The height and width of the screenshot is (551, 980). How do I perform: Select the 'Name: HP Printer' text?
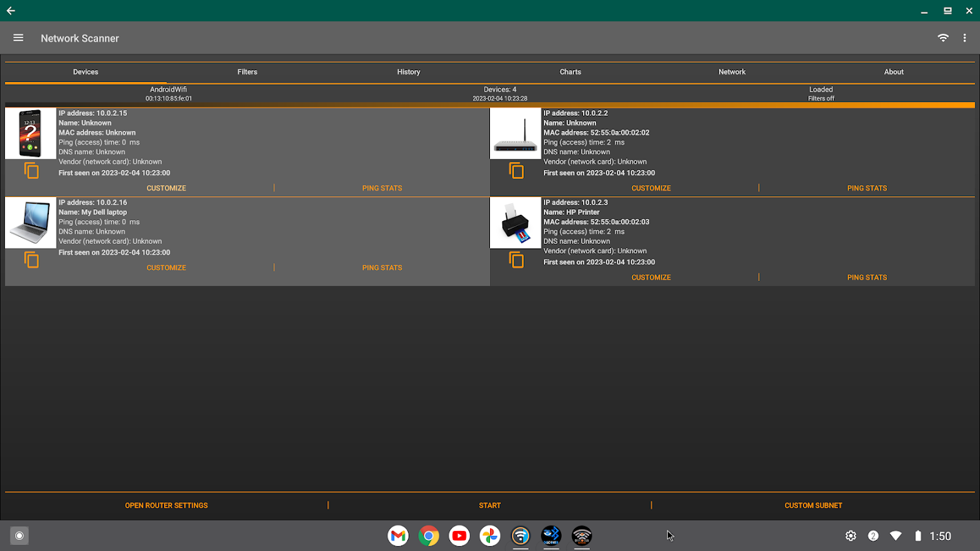(571, 212)
